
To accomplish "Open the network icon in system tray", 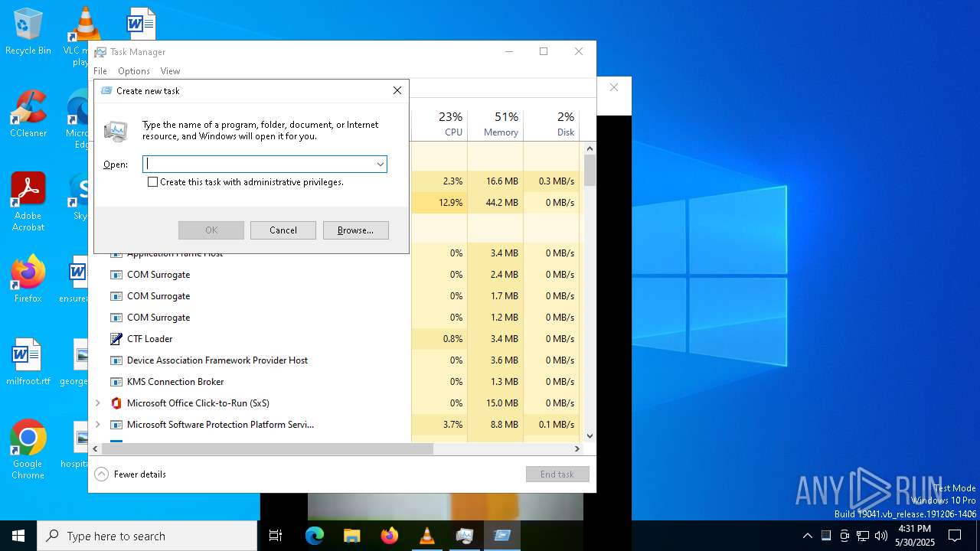I will 863,536.
